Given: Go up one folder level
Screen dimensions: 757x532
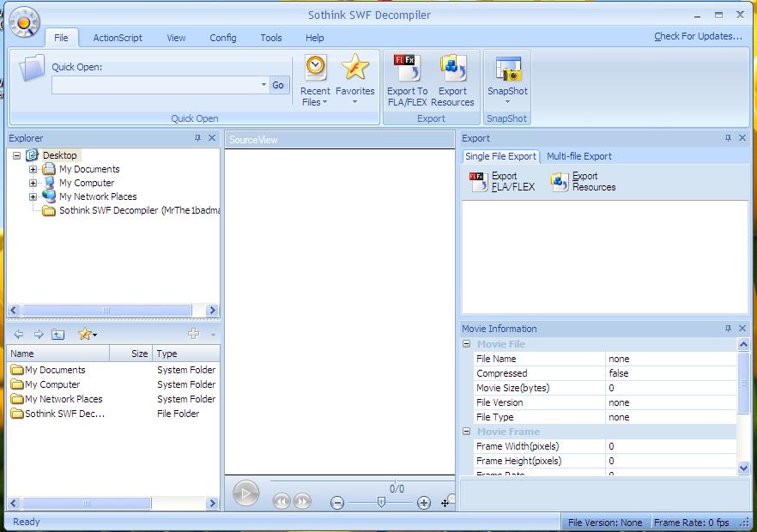Looking at the screenshot, I should [x=58, y=334].
